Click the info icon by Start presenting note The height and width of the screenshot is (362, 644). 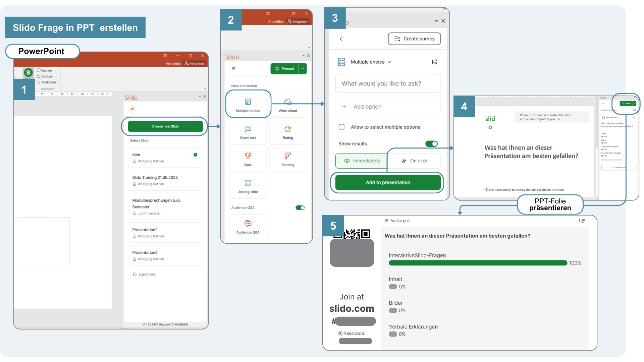486,190
